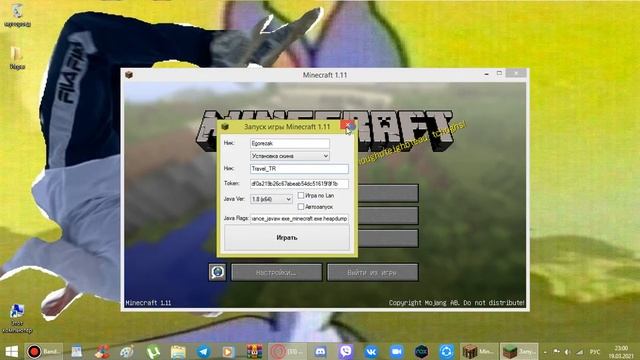Click the block icon in the launcher dialog title bar
Image resolution: width=640 pixels, height=360 pixels.
click(225, 127)
